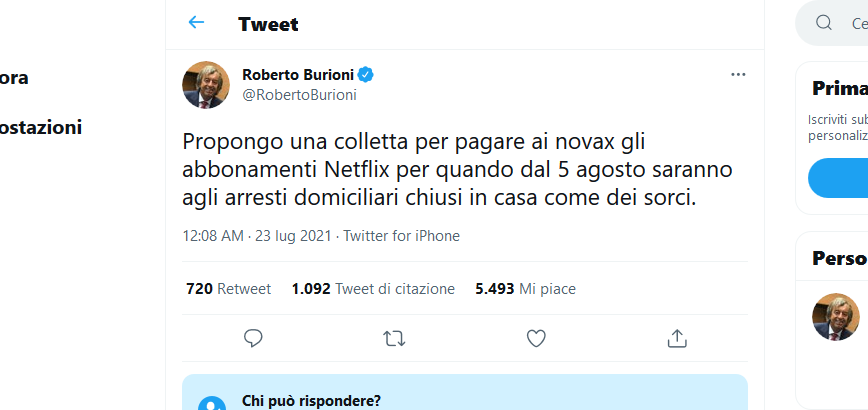This screenshot has width=868, height=410.
Task: Click the 'Chi può rispondere?' blue circle icon
Action: [212, 402]
